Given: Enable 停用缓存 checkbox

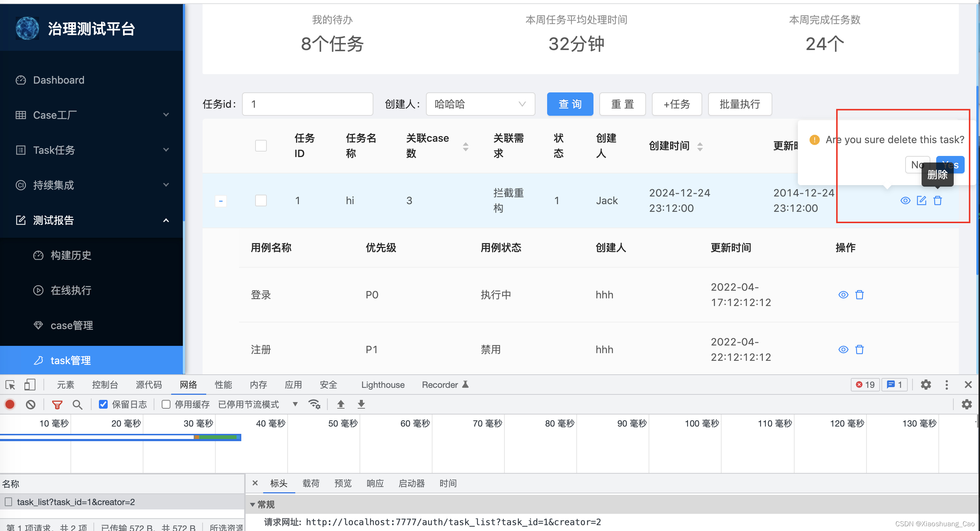Looking at the screenshot, I should pyautogui.click(x=166, y=404).
